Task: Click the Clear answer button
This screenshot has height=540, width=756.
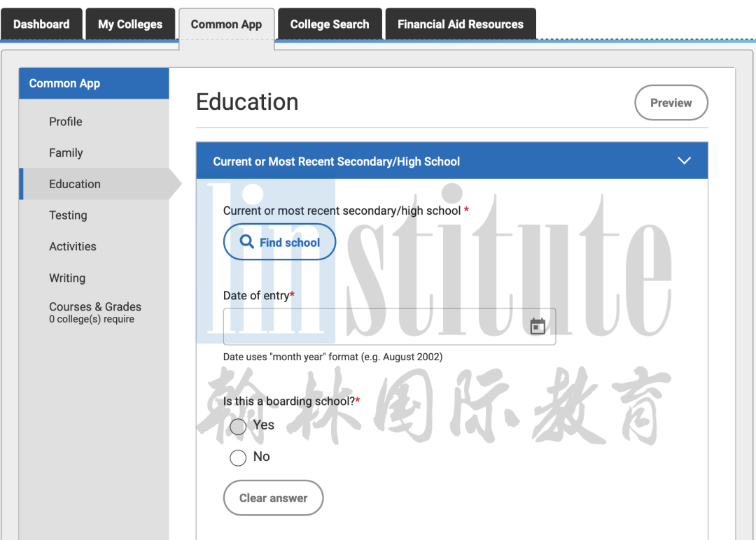Action: [274, 497]
